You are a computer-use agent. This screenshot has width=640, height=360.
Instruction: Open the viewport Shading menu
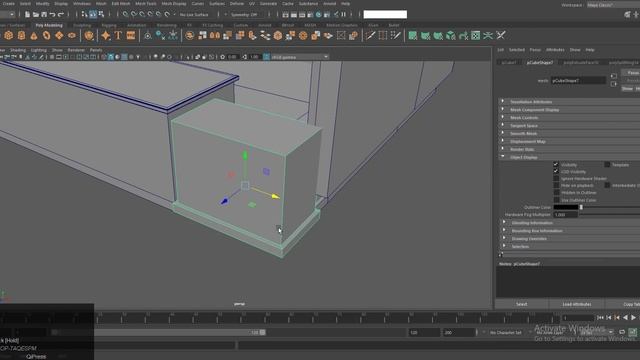tap(18, 50)
